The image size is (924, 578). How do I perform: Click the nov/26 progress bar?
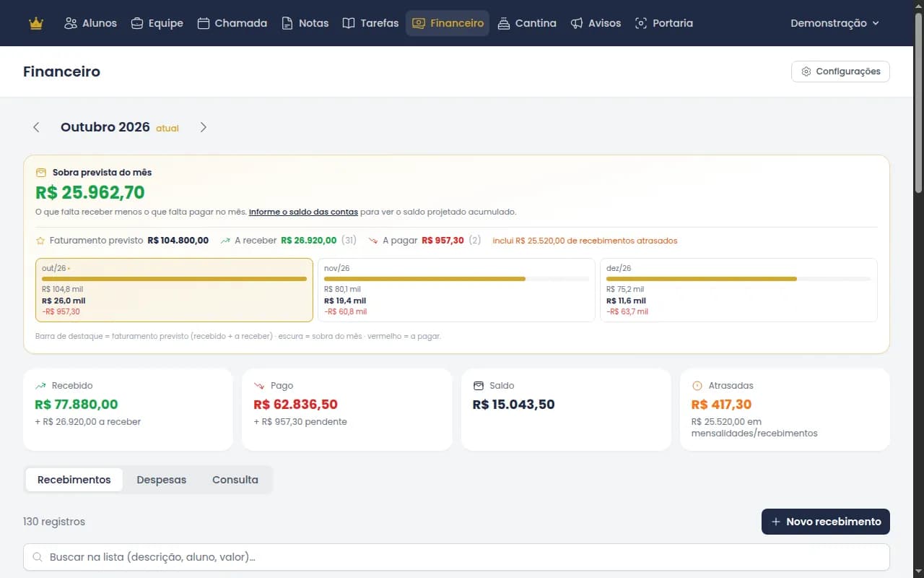tap(456, 279)
